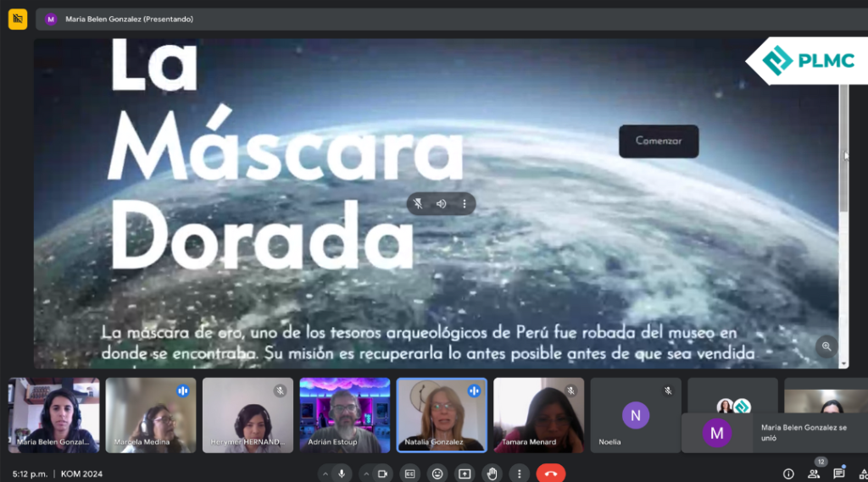Click the present screen icon

pyautogui.click(x=465, y=474)
